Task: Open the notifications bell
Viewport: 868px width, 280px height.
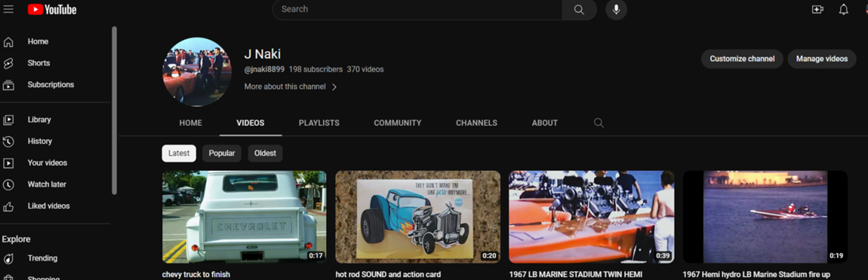Action: 843,9
